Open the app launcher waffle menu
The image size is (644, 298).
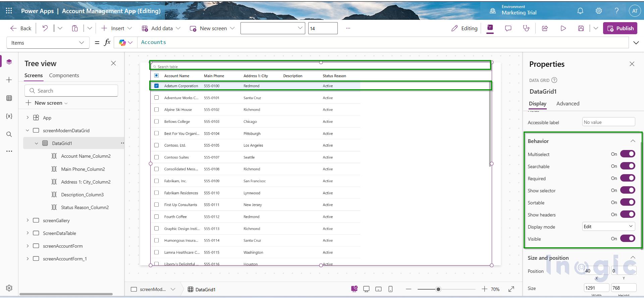pyautogui.click(x=9, y=11)
